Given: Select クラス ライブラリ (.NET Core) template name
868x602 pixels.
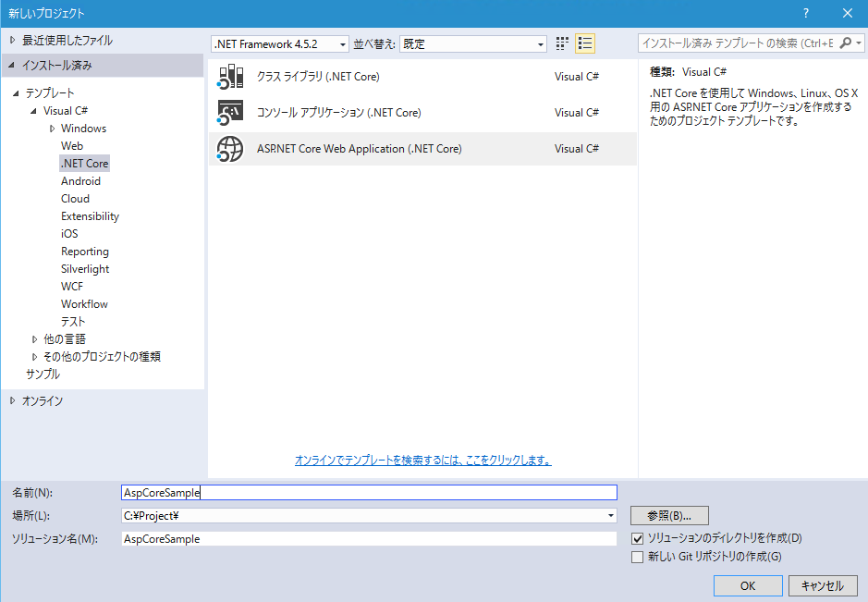Looking at the screenshot, I should click(318, 77).
